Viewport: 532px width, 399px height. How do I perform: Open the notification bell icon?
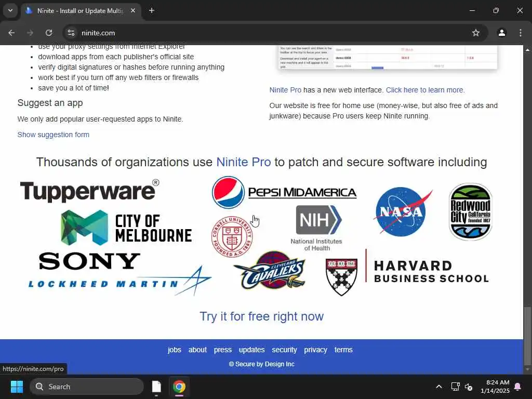518,387
